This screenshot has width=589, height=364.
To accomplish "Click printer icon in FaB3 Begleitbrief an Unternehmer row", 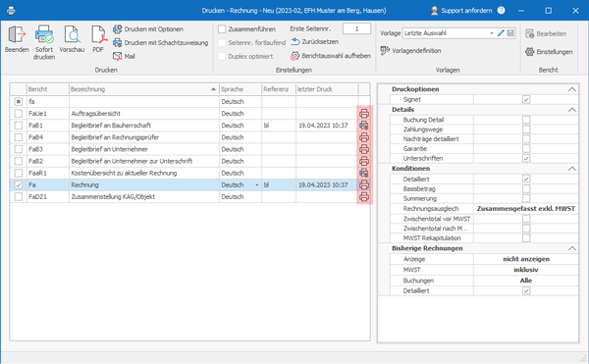I will click(364, 149).
